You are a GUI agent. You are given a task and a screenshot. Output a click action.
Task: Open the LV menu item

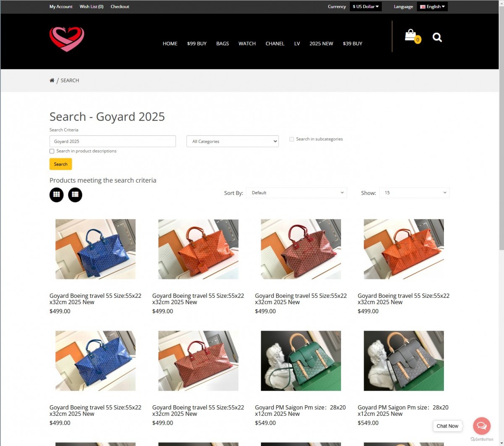pyautogui.click(x=297, y=44)
